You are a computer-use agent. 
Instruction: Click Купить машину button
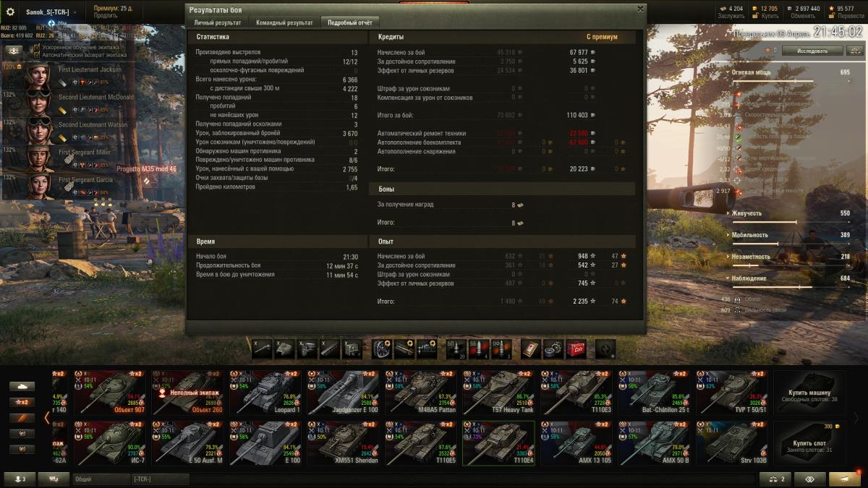809,393
